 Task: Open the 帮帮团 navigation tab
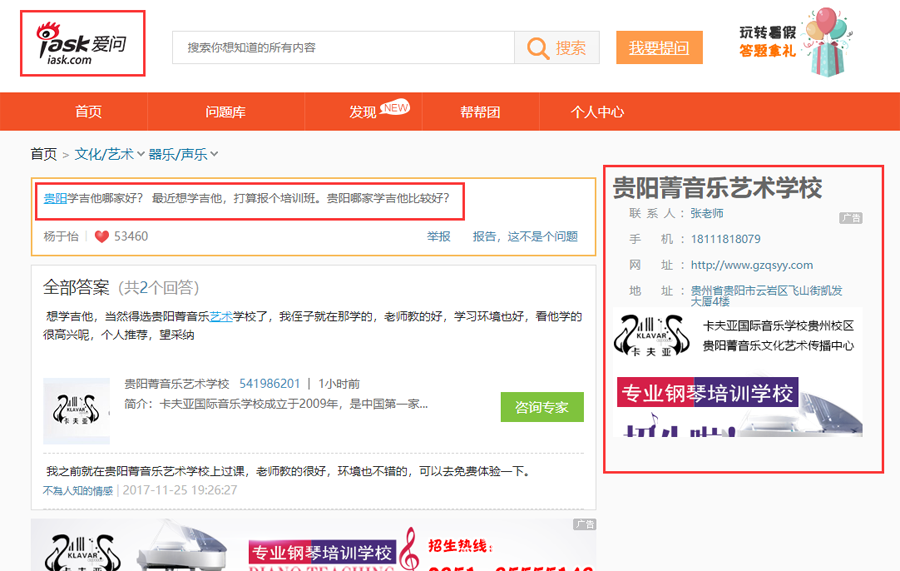(x=480, y=112)
